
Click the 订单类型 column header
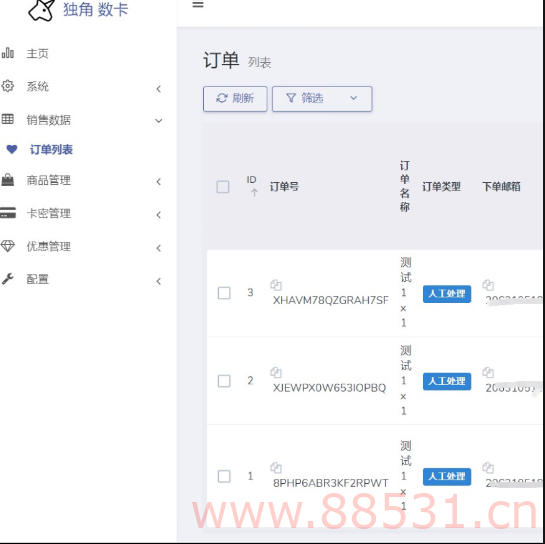point(441,187)
